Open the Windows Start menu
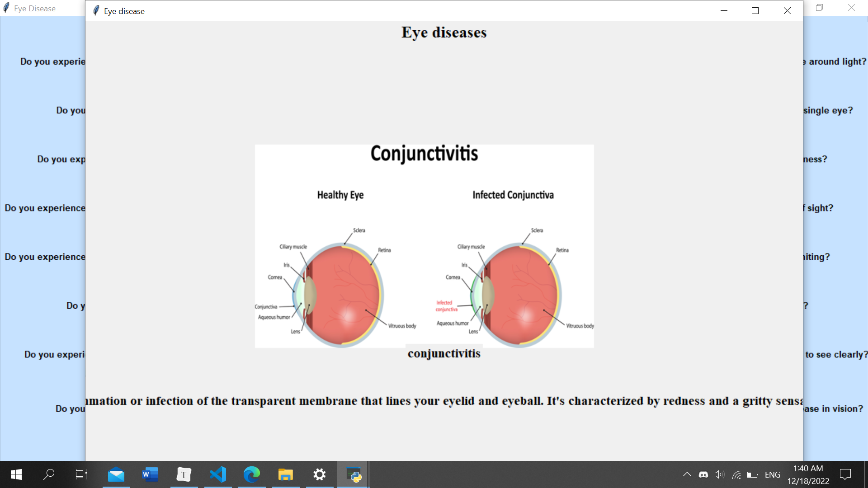Screen dimensions: 868x488 point(16,474)
